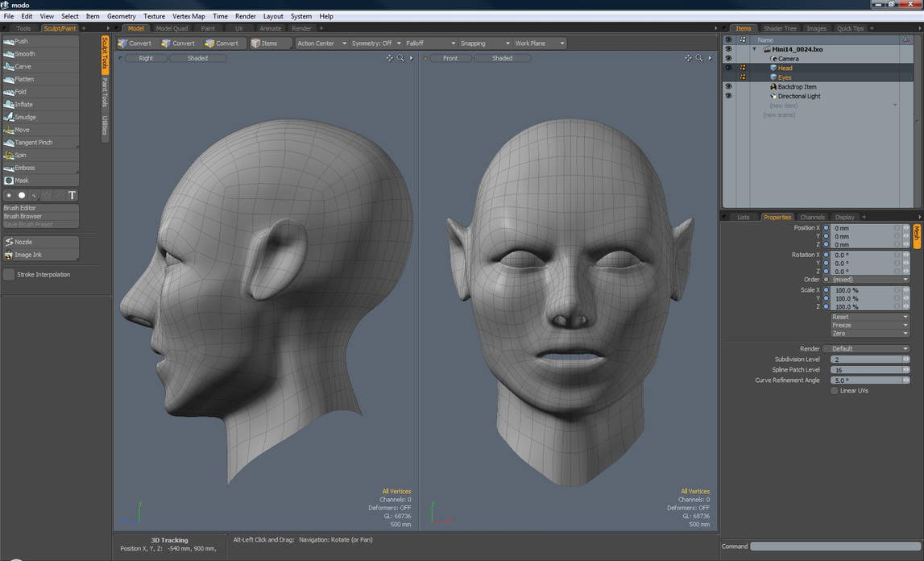924x561 pixels.
Task: Toggle visibility of Directional Light
Action: pyautogui.click(x=728, y=96)
